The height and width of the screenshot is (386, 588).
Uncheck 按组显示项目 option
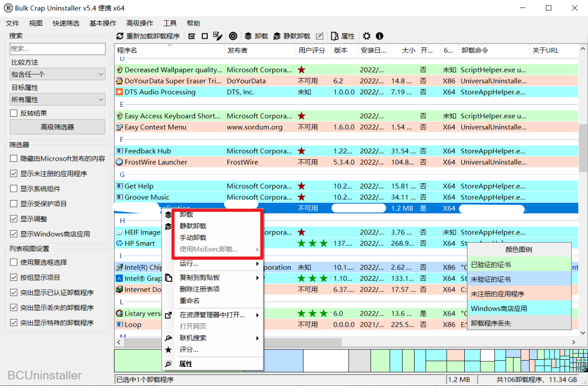click(x=14, y=278)
